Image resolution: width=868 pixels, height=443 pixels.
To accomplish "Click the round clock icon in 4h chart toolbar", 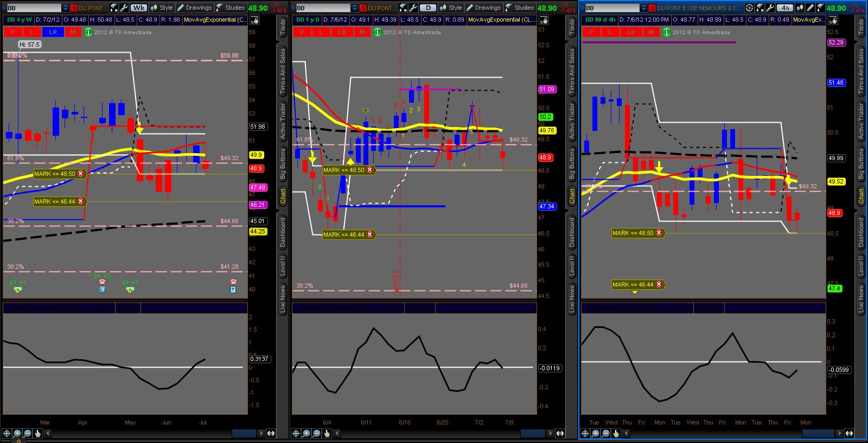I will coord(750,8).
